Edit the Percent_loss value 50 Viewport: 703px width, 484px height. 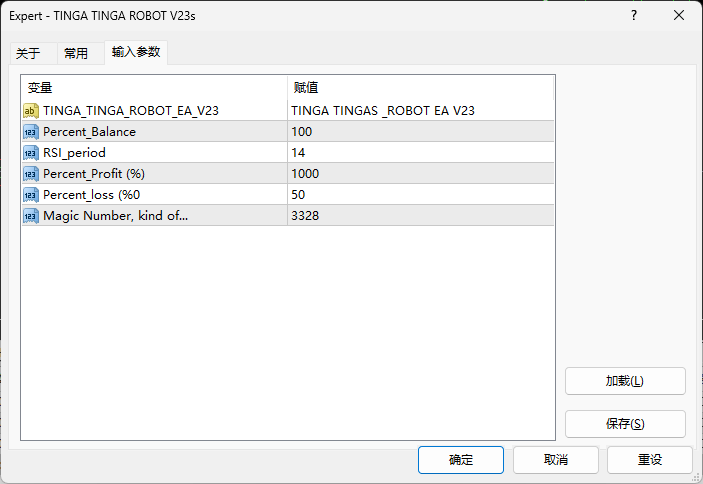pos(421,195)
